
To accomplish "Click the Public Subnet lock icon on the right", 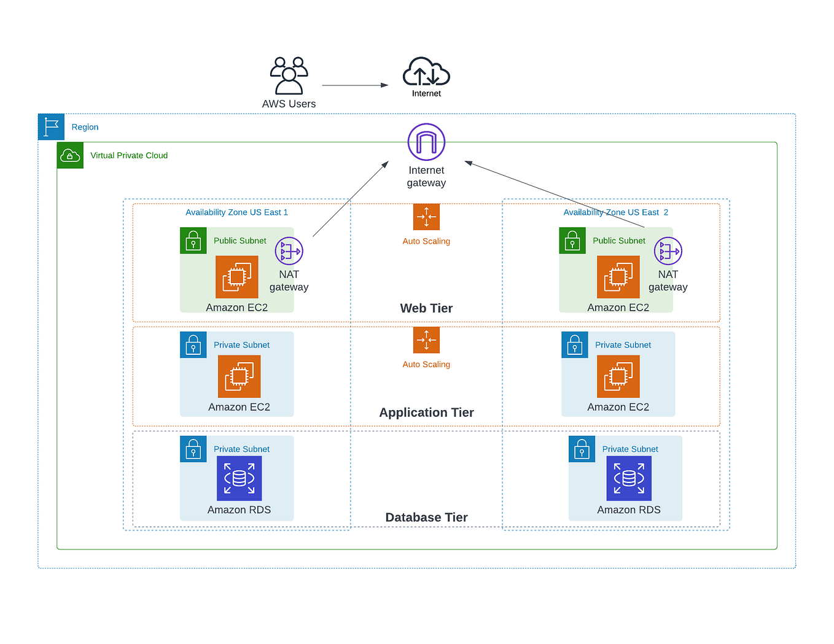I will 572,241.
